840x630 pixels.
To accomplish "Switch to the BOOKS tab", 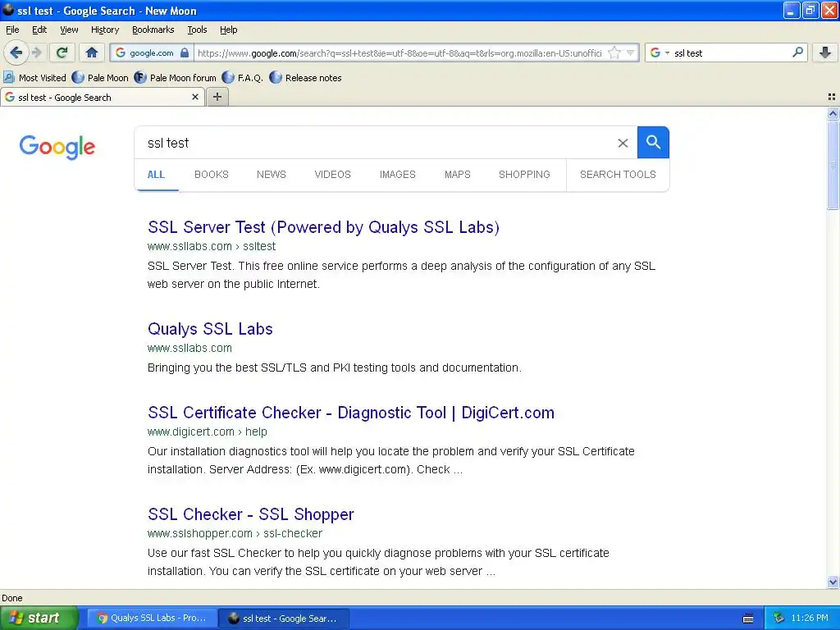I will [212, 175].
